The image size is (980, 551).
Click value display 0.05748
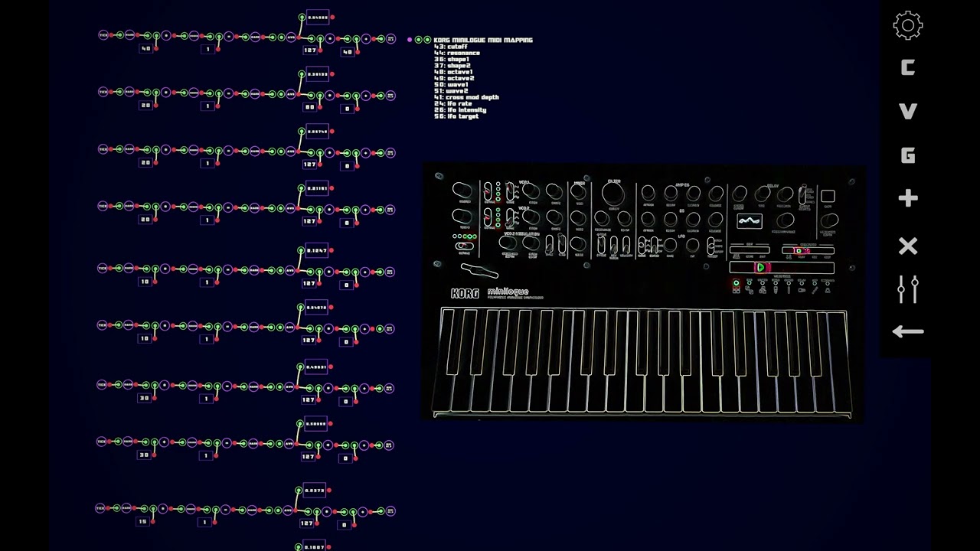(x=317, y=132)
